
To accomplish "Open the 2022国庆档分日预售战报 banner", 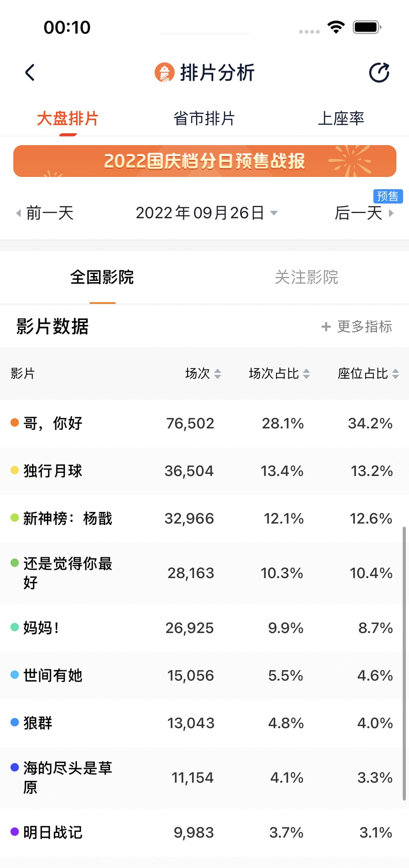I will tap(204, 161).
